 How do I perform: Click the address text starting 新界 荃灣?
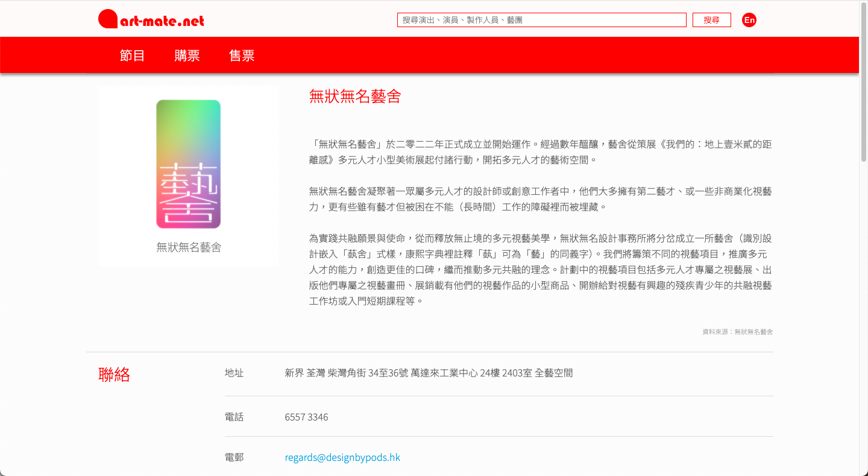coord(429,373)
